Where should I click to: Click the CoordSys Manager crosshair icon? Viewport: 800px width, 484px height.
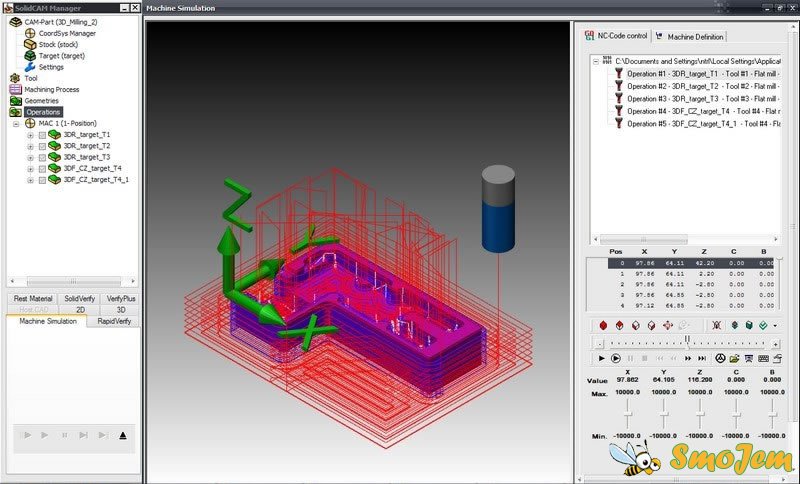30,33
